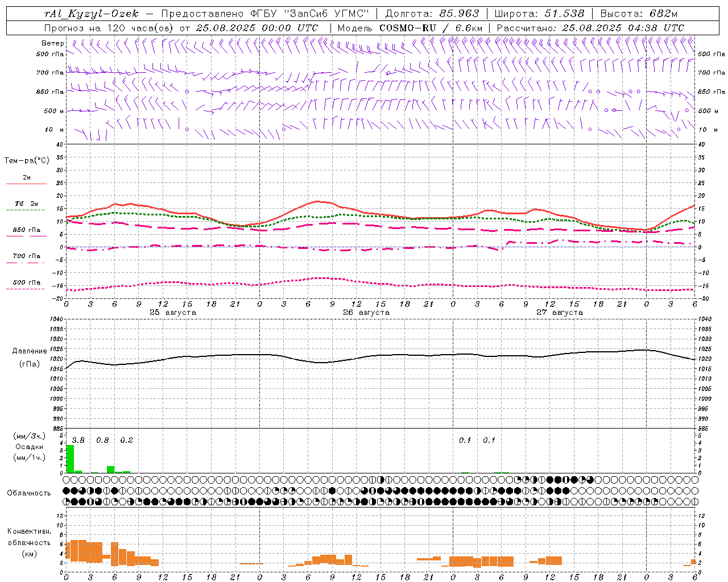The height and width of the screenshot is (582, 728).
Task: Click the 700 гПа temperature legend label
Action: tap(26, 256)
